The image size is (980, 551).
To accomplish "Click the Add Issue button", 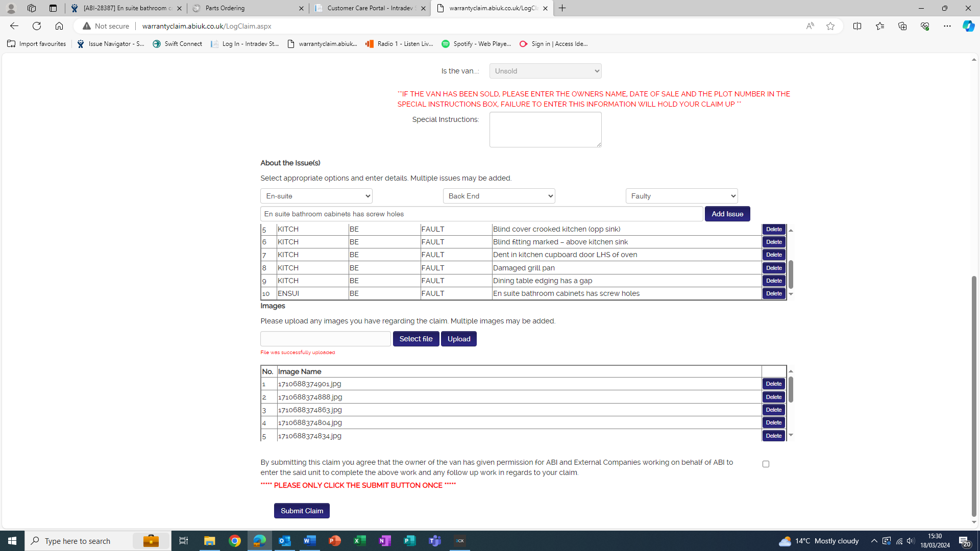I will 727,214.
